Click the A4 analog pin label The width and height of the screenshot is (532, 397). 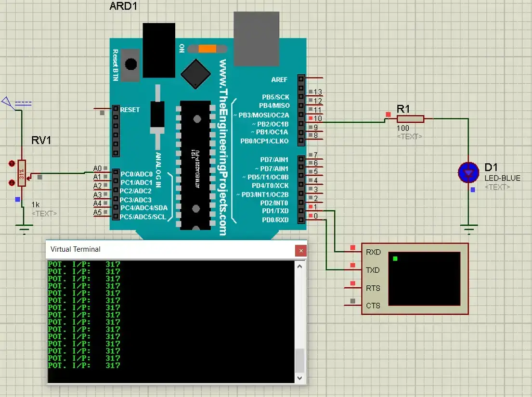[x=97, y=204]
